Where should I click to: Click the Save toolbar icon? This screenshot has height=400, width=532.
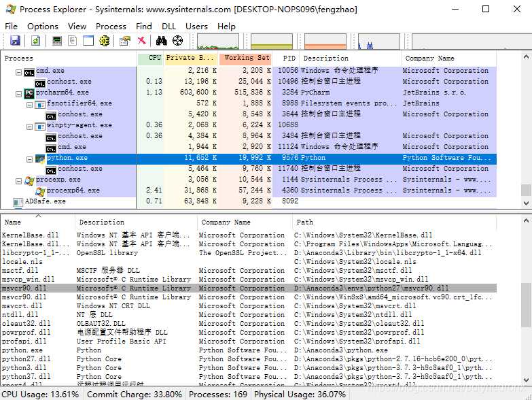[15, 41]
